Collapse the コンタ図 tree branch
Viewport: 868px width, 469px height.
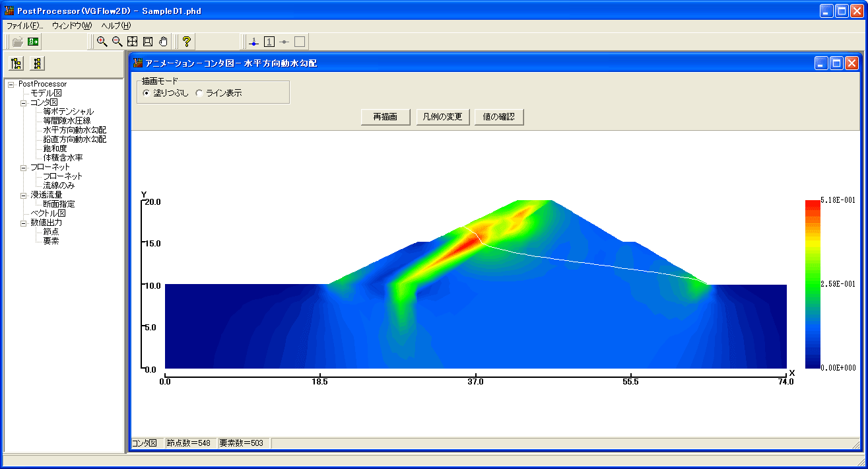tap(24, 102)
